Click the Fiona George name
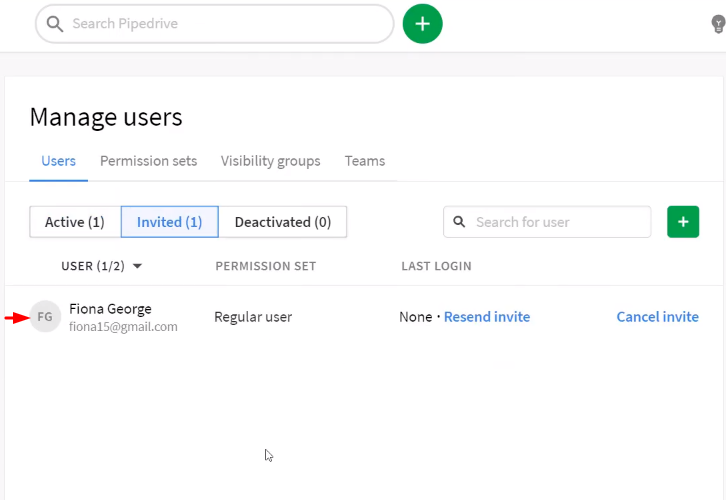 tap(110, 309)
